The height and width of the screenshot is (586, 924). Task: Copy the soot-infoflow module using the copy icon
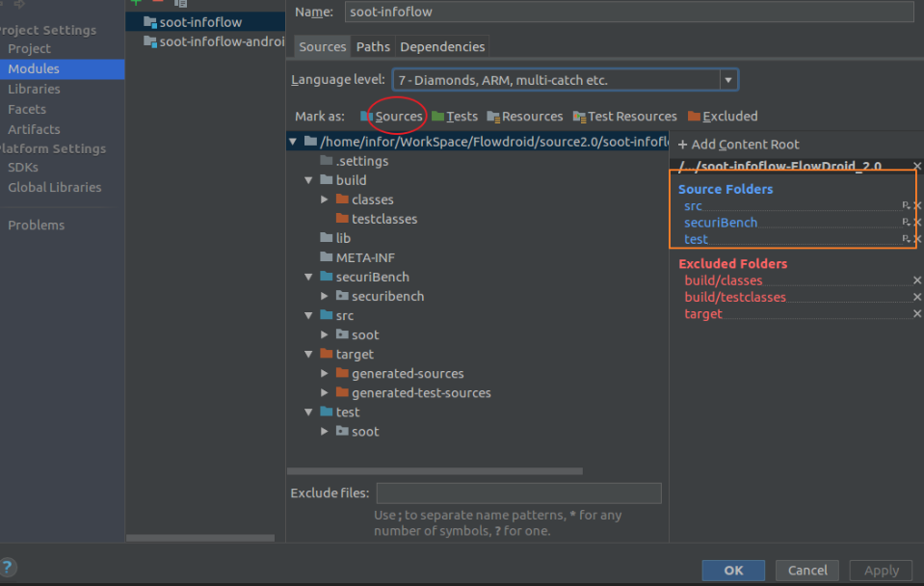(179, 5)
